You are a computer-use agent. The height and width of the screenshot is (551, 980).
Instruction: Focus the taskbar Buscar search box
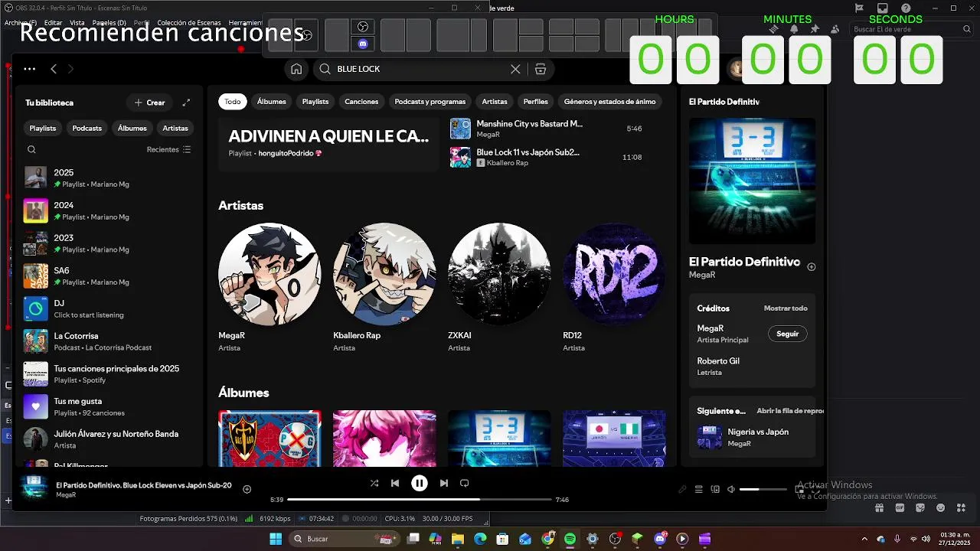click(345, 539)
